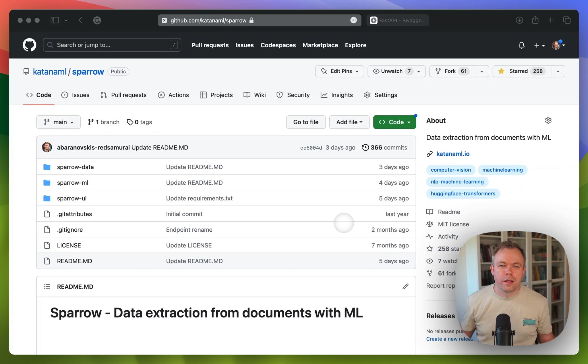Viewport: 588px width, 364px height.
Task: Open the sparrow-ml folder
Action: [72, 182]
